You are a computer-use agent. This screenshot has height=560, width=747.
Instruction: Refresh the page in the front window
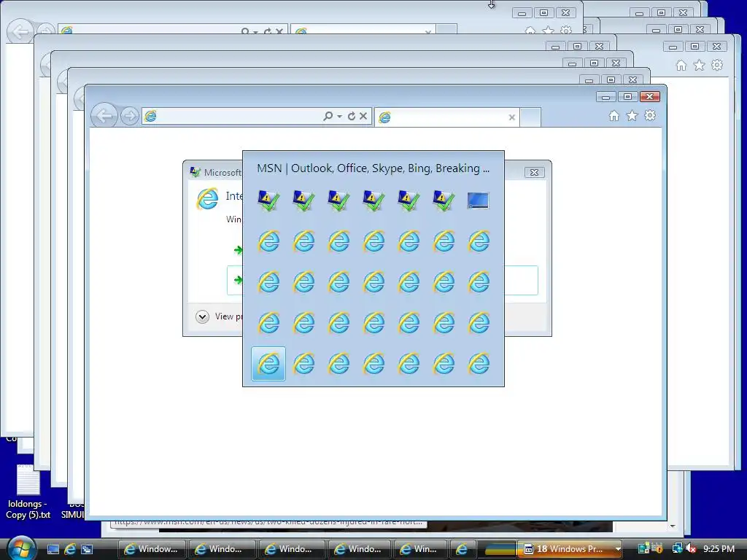coord(352,116)
